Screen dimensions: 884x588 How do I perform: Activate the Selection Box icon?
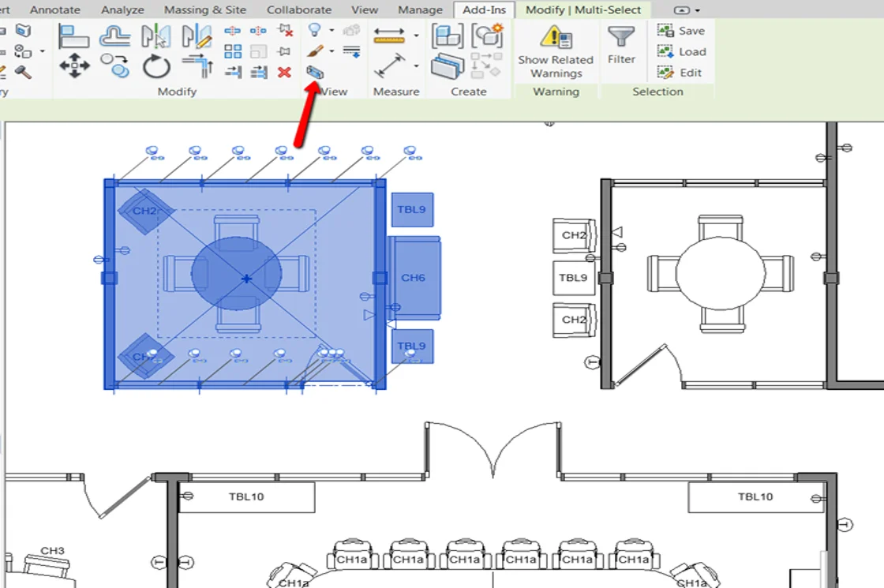[314, 73]
